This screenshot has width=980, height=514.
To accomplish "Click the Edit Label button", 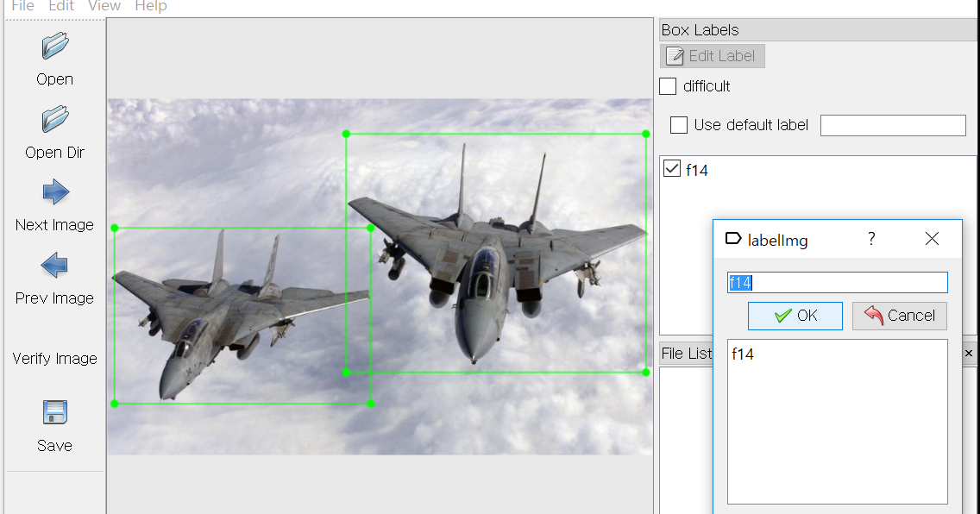I will click(713, 55).
